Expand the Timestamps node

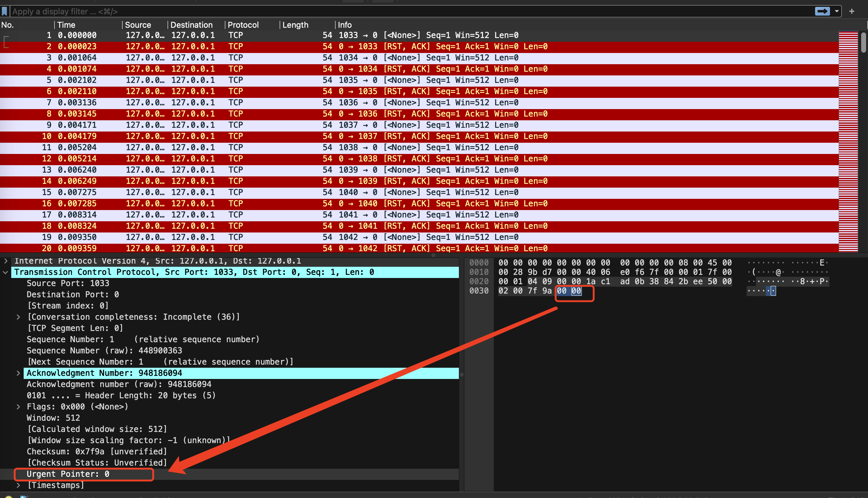tap(18, 485)
